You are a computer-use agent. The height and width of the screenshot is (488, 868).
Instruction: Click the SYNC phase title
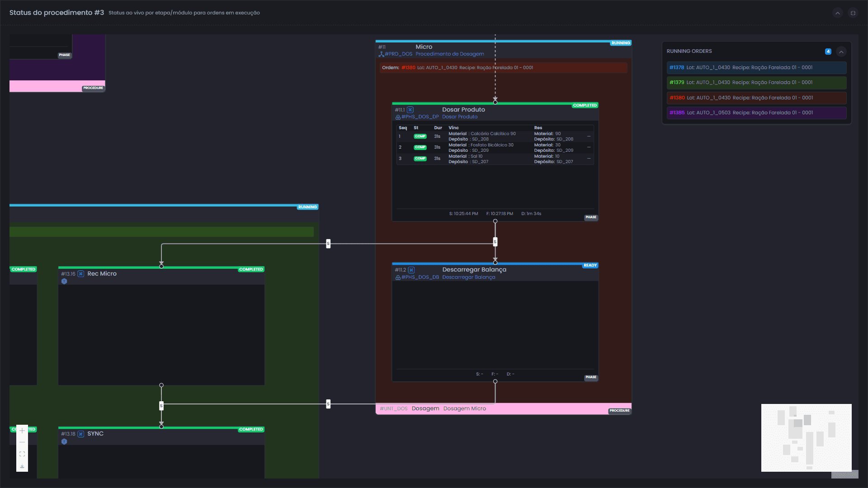[x=95, y=434]
